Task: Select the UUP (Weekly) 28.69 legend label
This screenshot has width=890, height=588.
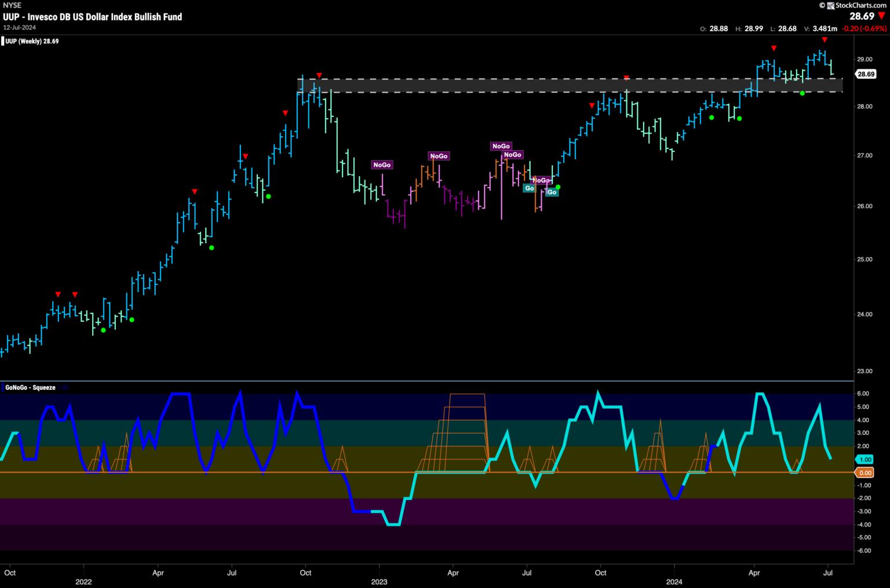Action: click(x=32, y=41)
